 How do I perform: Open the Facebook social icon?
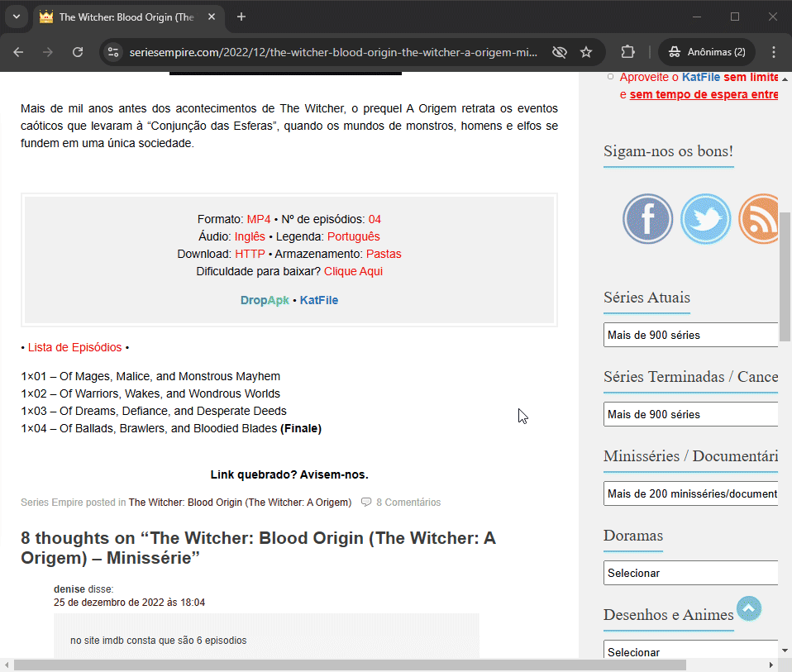click(x=647, y=218)
